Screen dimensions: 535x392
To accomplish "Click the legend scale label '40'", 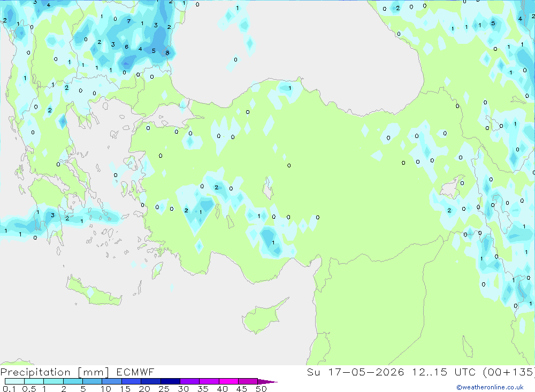I will (223, 389).
